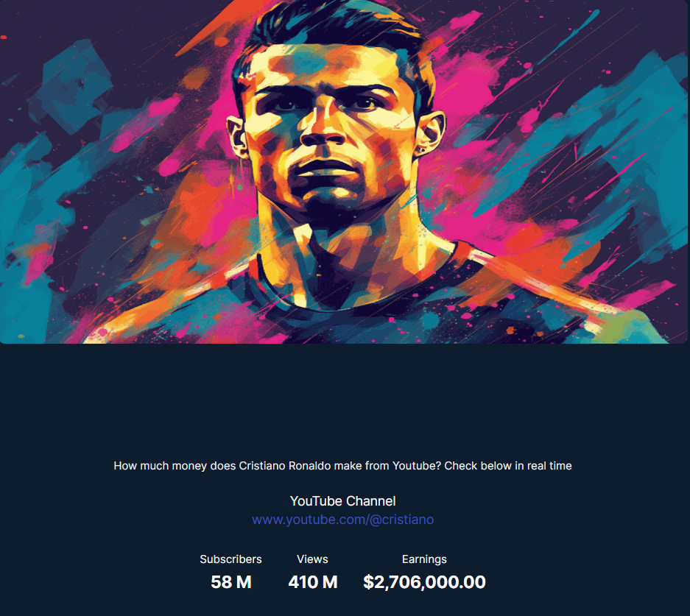Click the $2,706,000.00 earnings value
Screen dimensions: 690x616
[x=424, y=583]
